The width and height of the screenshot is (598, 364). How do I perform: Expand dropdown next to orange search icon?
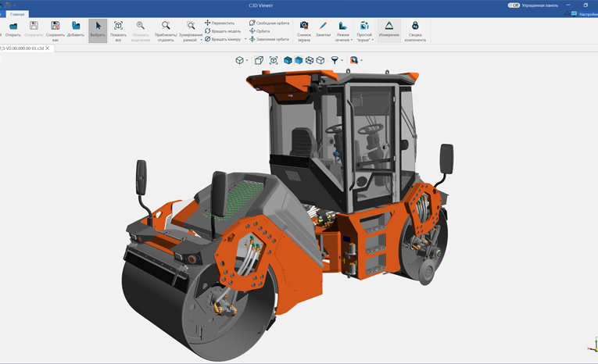pos(362,60)
